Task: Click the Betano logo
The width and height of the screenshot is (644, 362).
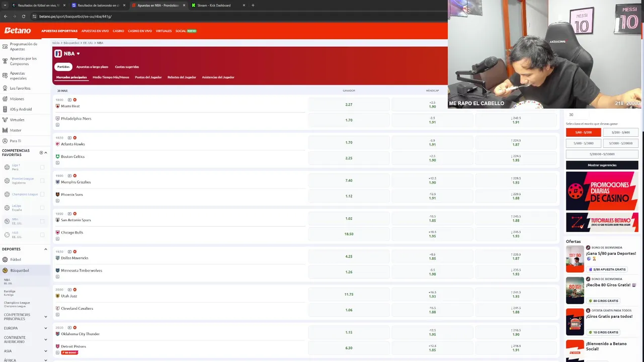Action: [x=18, y=31]
